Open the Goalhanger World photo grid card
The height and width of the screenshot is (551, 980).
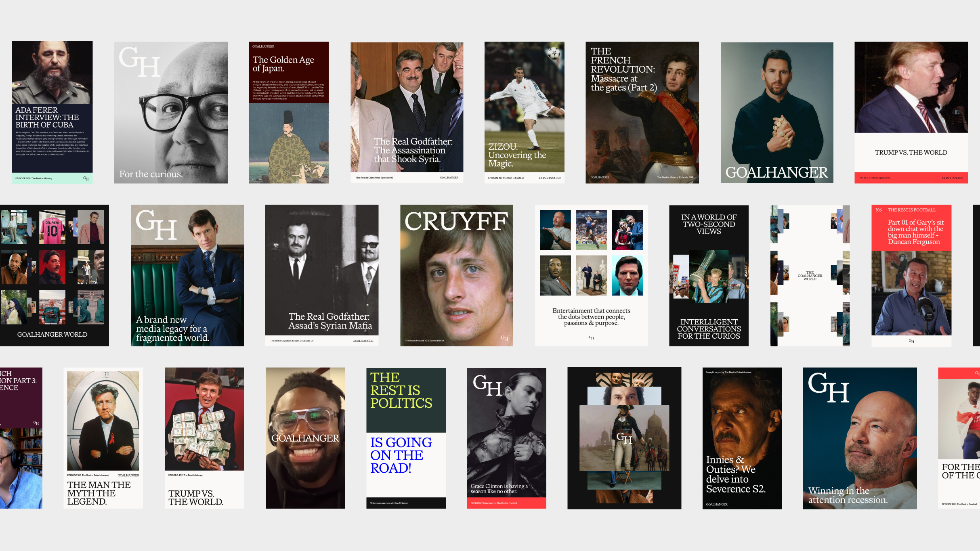click(x=54, y=275)
